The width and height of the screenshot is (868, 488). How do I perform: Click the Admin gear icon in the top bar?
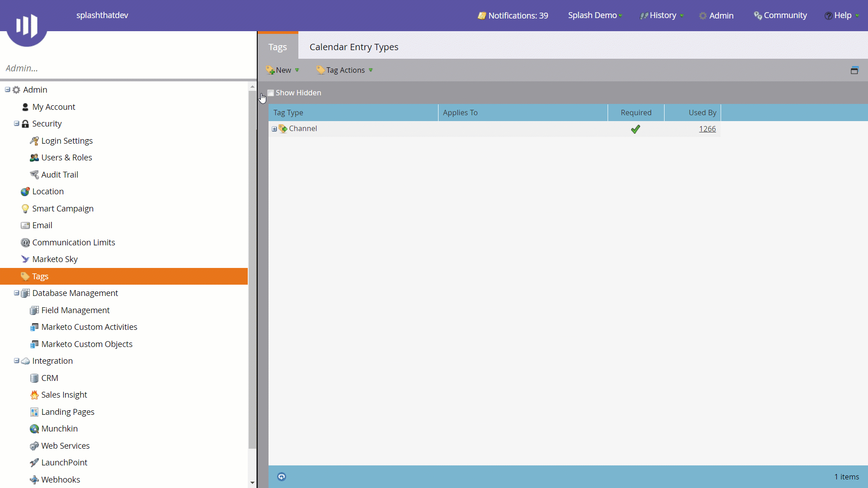point(703,16)
